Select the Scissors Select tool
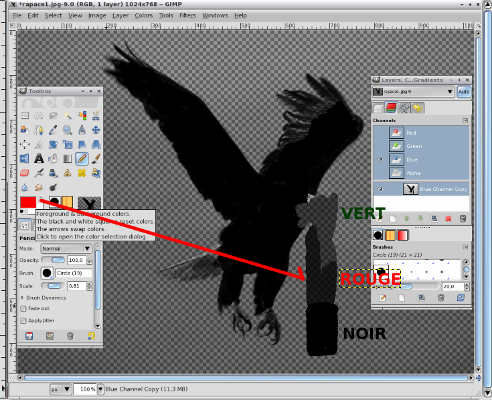Screen dimensions: 492x400 96,116
